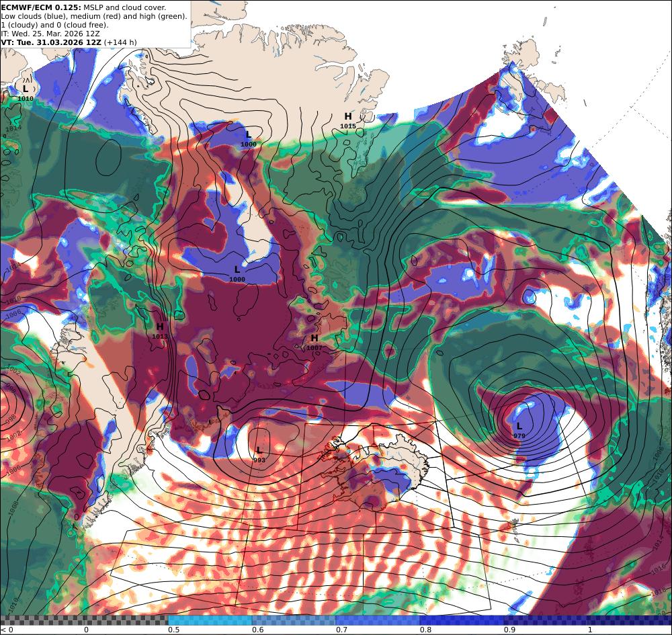Click the high pressure marker labeled 1007

point(314,342)
